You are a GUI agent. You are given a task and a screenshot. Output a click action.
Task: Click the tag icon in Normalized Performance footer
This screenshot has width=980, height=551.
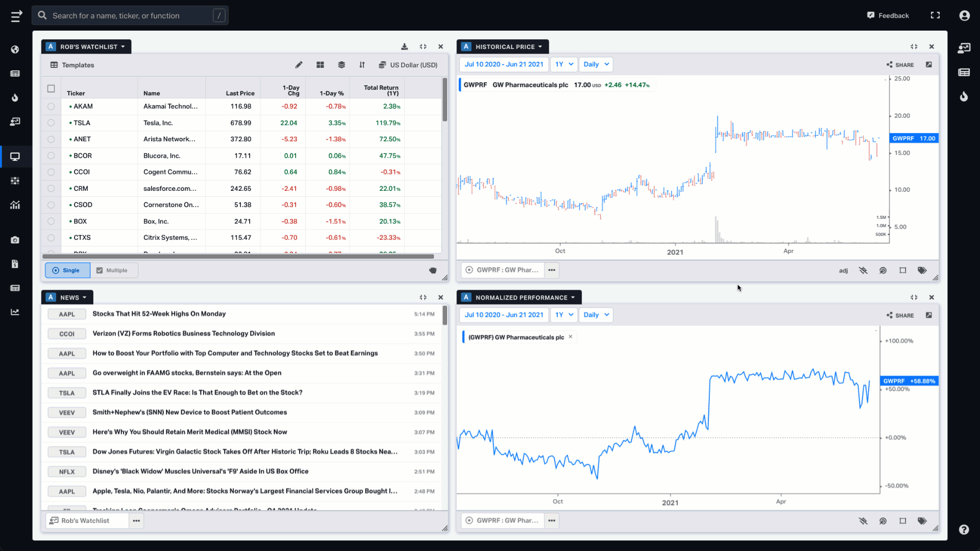(x=922, y=521)
